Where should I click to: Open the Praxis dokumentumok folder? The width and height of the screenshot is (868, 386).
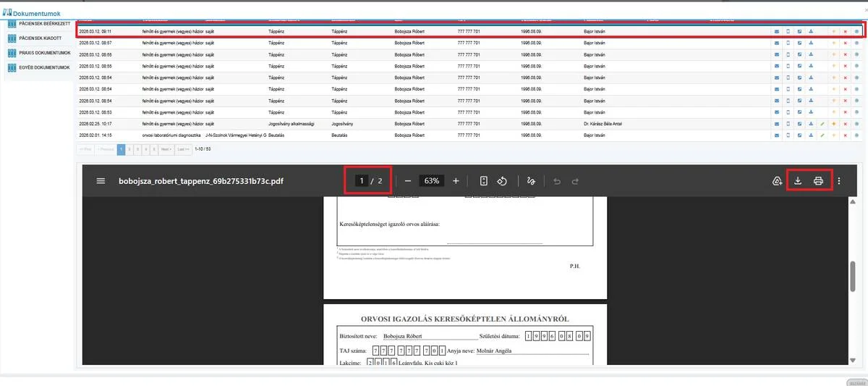(39, 53)
